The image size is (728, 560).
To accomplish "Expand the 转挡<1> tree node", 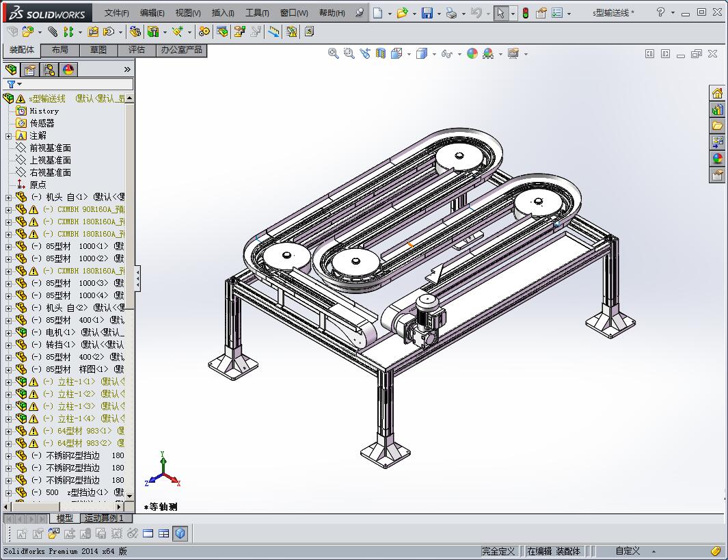I will pos(8,345).
